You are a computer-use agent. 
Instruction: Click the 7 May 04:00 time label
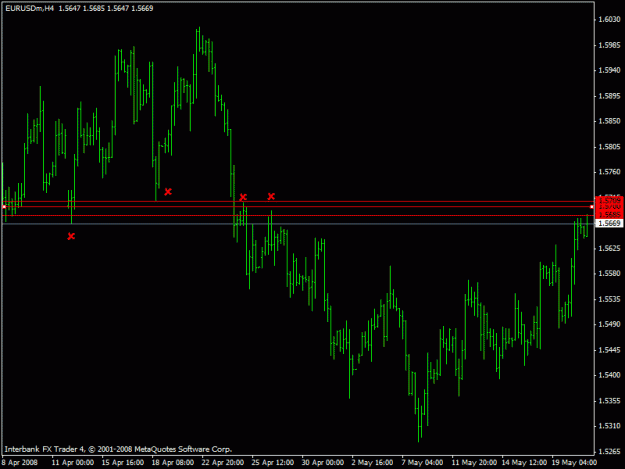pyautogui.click(x=422, y=463)
